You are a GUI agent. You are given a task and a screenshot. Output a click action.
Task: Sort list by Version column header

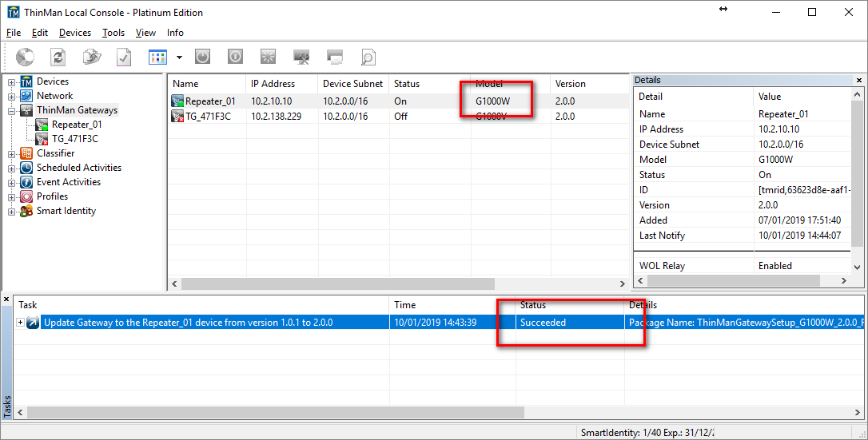pyautogui.click(x=590, y=84)
